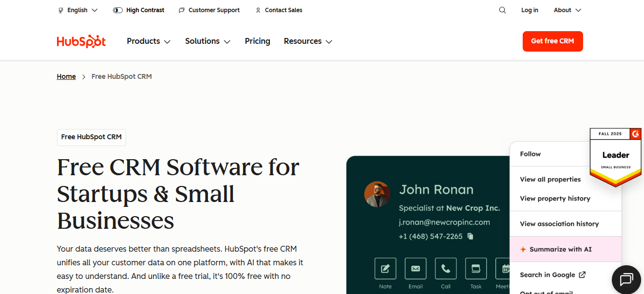Screen dimensions: 644x294
Task: Open the search icon in the header
Action: 502,10
